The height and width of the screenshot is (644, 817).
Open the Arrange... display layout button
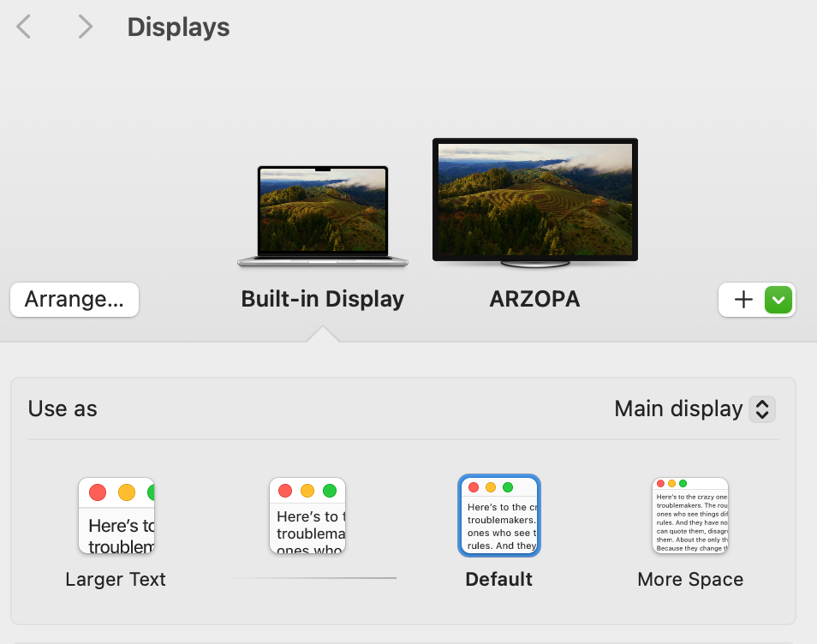(75, 300)
